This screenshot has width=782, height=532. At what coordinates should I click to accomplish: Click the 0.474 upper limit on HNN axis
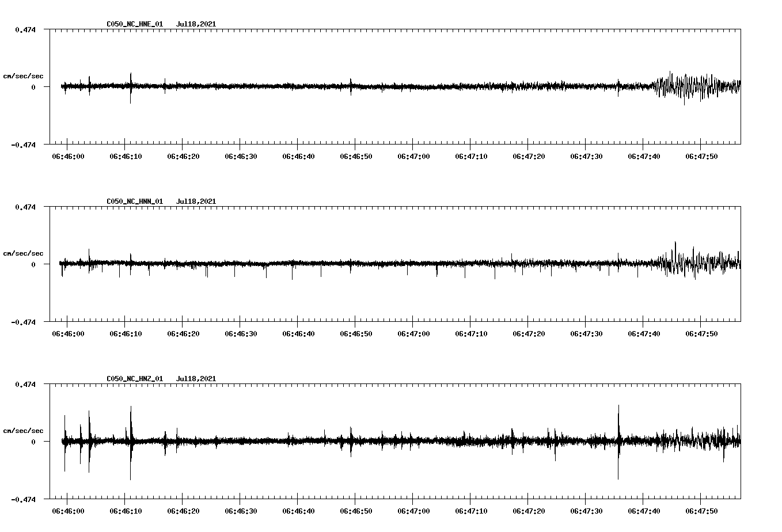25,207
